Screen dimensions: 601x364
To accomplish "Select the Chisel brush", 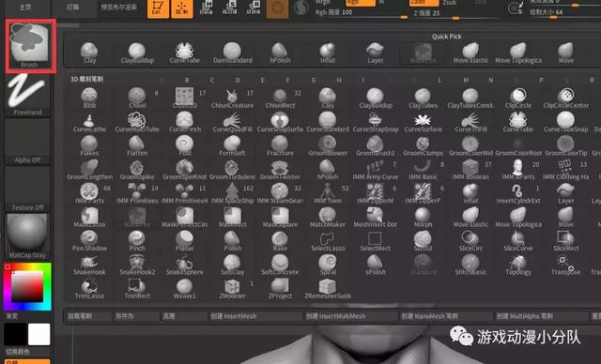I will pyautogui.click(x=137, y=99).
